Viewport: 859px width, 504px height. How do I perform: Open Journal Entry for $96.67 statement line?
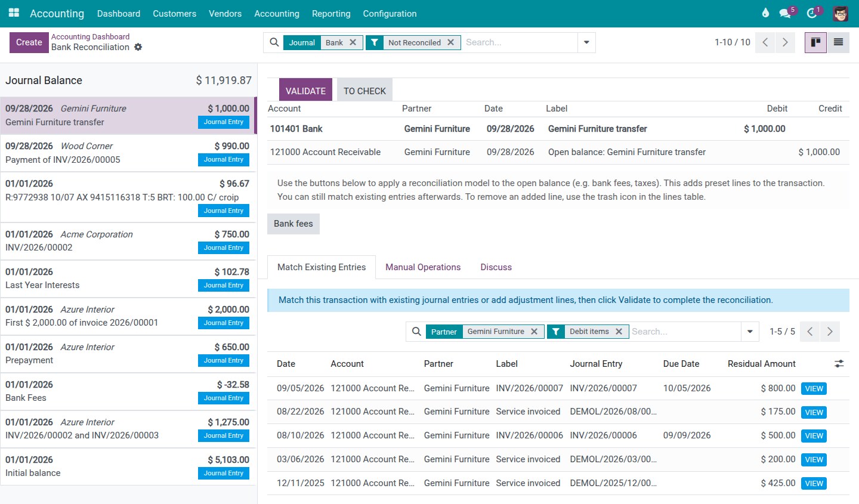(224, 211)
